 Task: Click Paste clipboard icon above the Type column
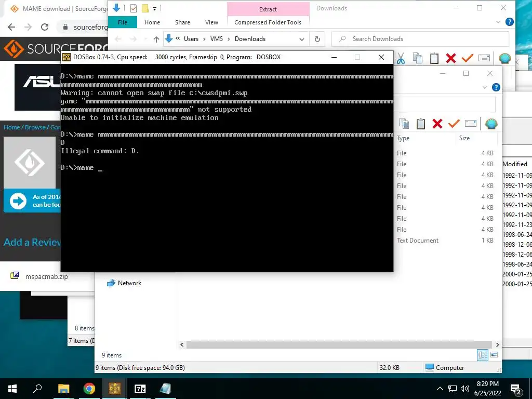(x=421, y=124)
